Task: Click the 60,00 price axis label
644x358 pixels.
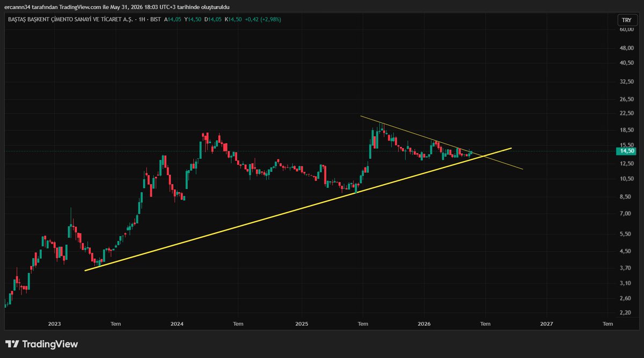Action: [x=626, y=30]
